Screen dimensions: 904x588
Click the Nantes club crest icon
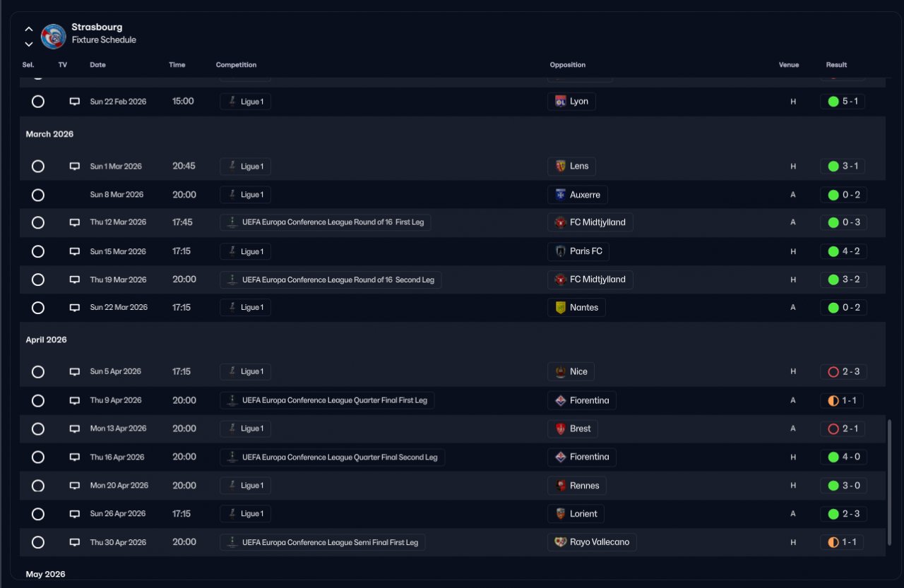pos(561,308)
